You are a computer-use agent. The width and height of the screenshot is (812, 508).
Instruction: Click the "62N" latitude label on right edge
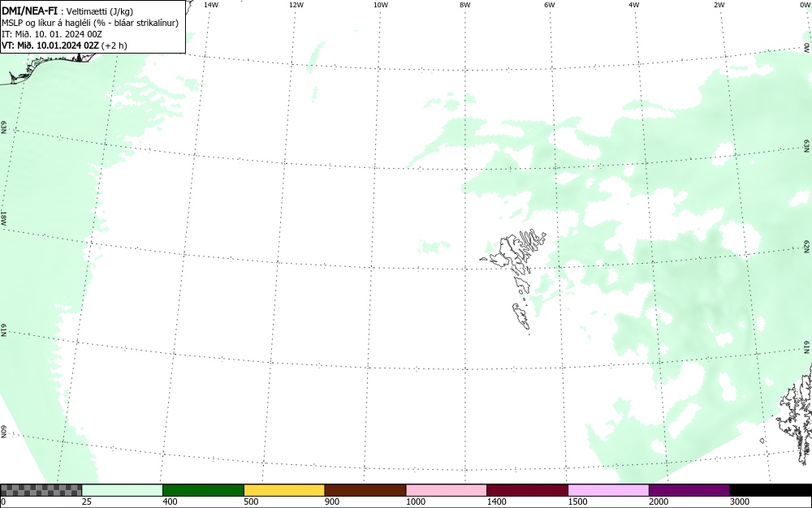point(807,246)
